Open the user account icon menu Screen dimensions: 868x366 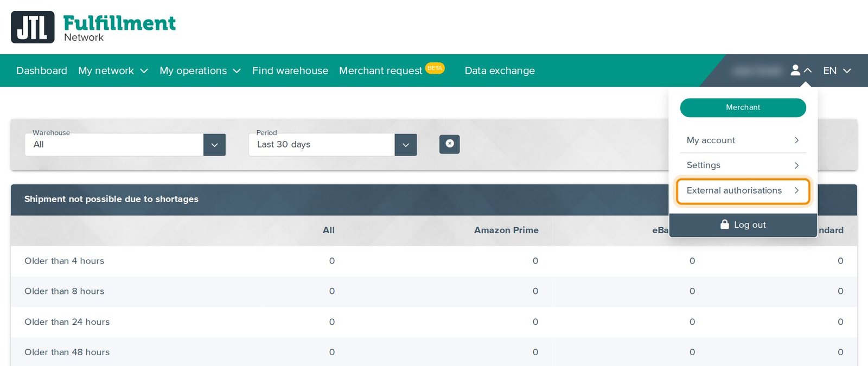[801, 70]
